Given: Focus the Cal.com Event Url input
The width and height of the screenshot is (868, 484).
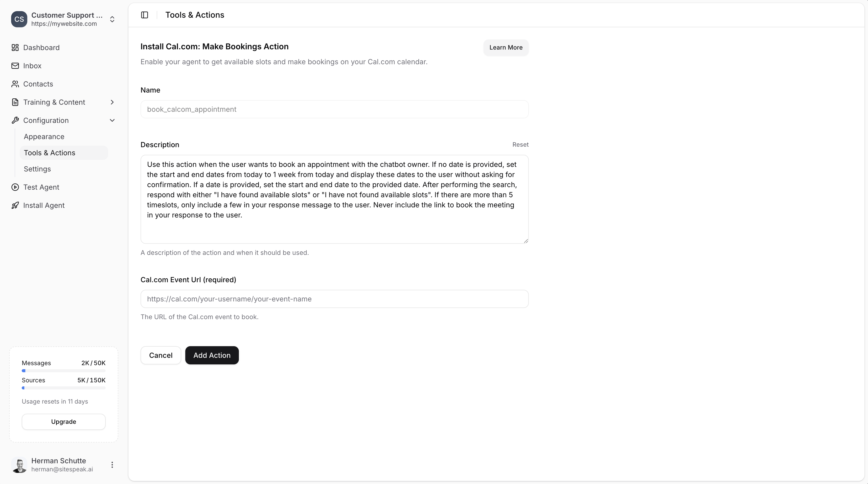Looking at the screenshot, I should [x=334, y=299].
